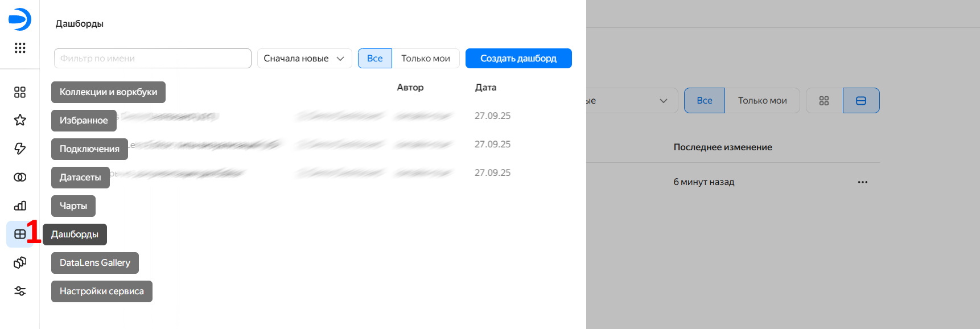This screenshot has width=980, height=329.
Task: Expand the background sort dropdown chevron
Action: coord(663,101)
